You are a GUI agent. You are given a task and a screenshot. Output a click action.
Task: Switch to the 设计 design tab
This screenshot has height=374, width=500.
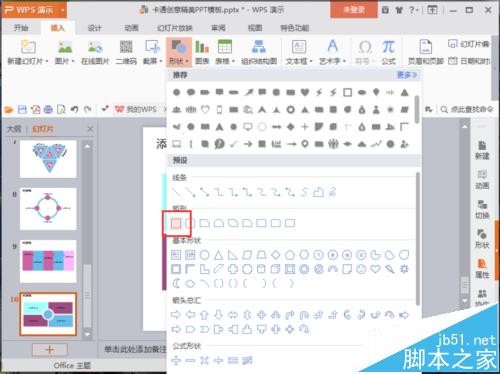[x=95, y=28]
